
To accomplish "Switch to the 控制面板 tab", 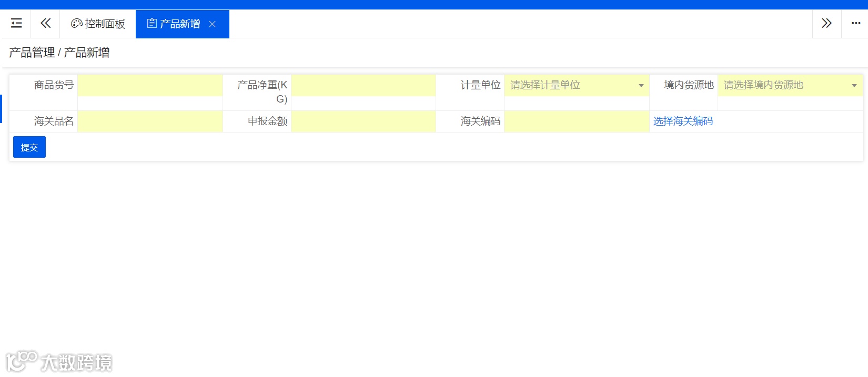I will click(x=98, y=24).
